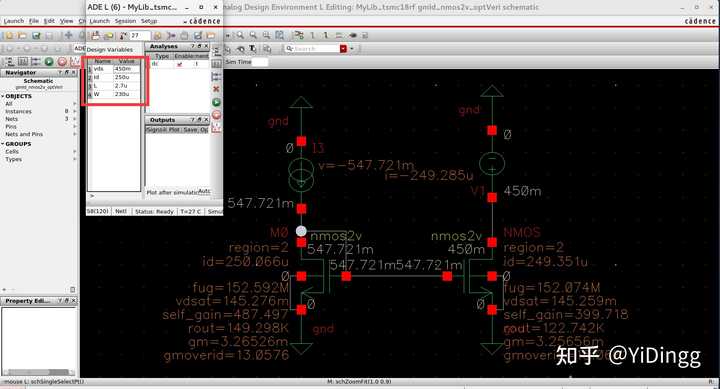Click the create instance icon in schematic toolbar
The image size is (720, 389).
[x=299, y=35]
